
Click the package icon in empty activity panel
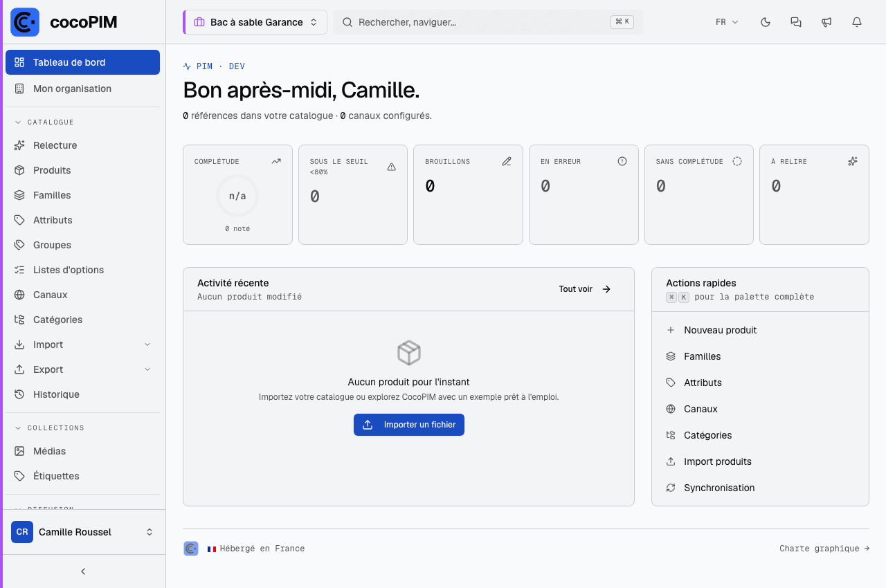tap(409, 353)
